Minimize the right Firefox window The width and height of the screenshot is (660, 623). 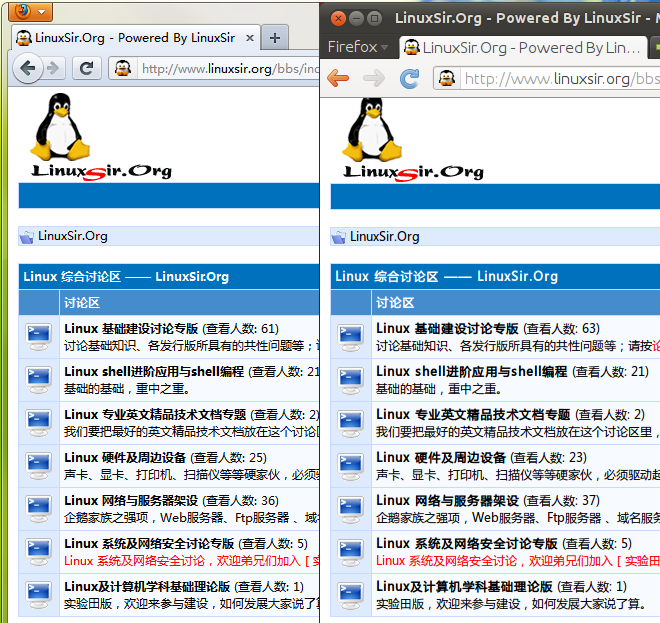point(357,19)
